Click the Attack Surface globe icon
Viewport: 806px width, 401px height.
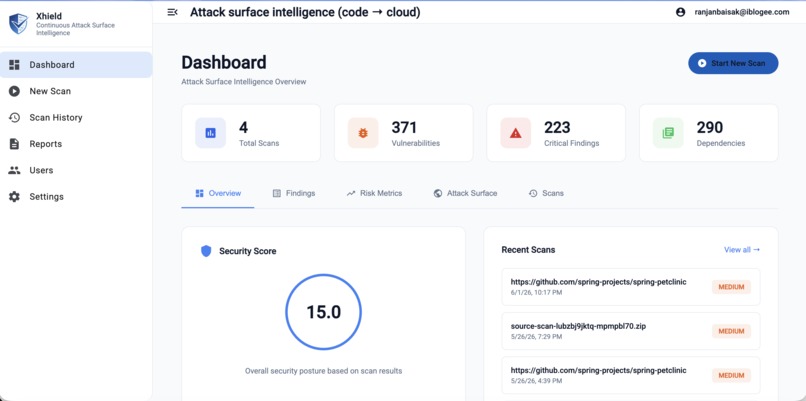438,193
